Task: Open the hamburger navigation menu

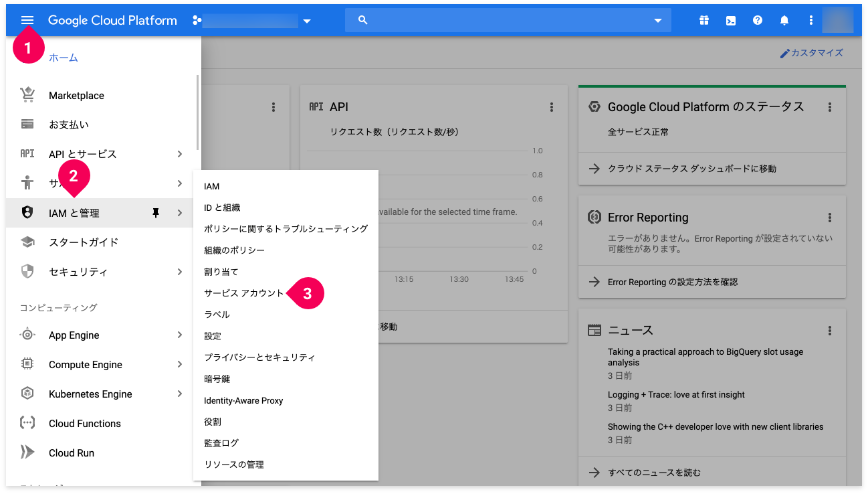Action: [27, 20]
